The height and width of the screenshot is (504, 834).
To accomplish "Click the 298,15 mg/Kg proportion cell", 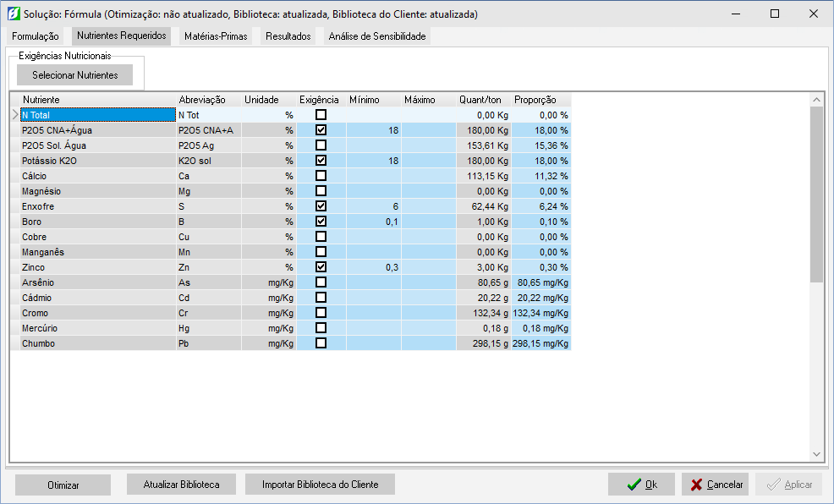I will tap(541, 343).
